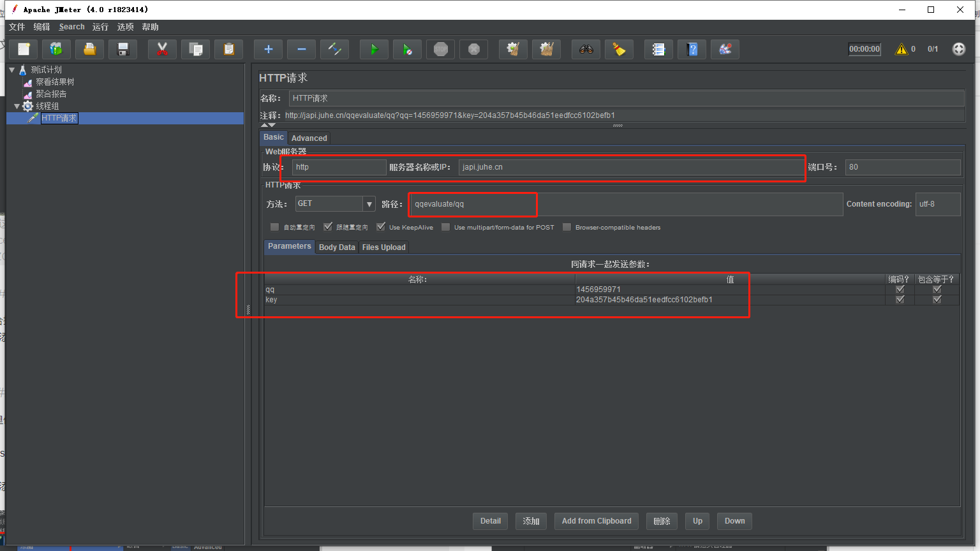Cut the selected element with scissors icon
The height and width of the screenshot is (551, 980).
pyautogui.click(x=162, y=49)
